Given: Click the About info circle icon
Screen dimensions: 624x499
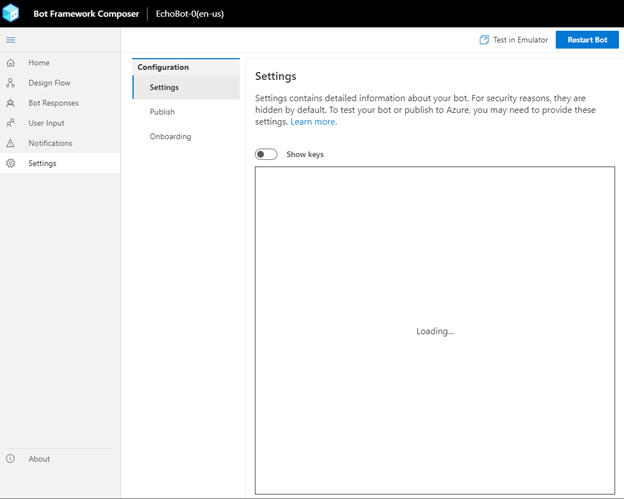Looking at the screenshot, I should 11,459.
